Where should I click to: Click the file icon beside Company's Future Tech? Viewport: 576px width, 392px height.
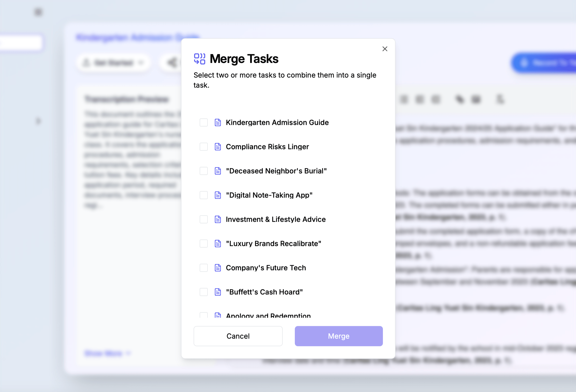click(217, 268)
